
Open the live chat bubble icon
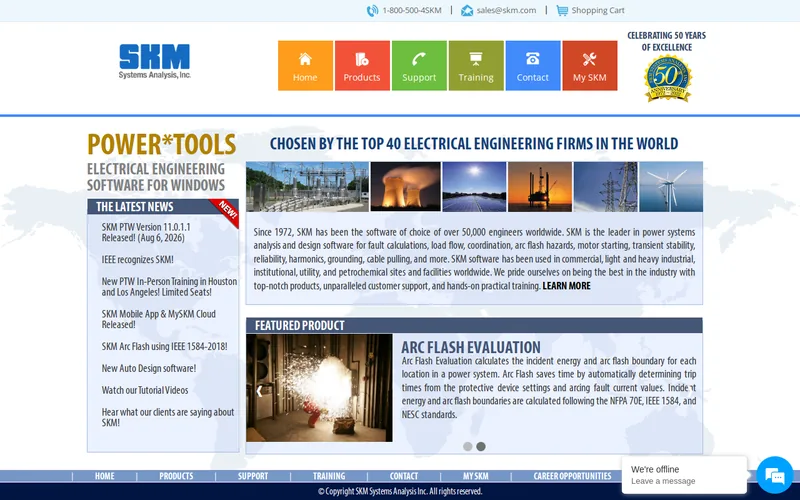[774, 475]
